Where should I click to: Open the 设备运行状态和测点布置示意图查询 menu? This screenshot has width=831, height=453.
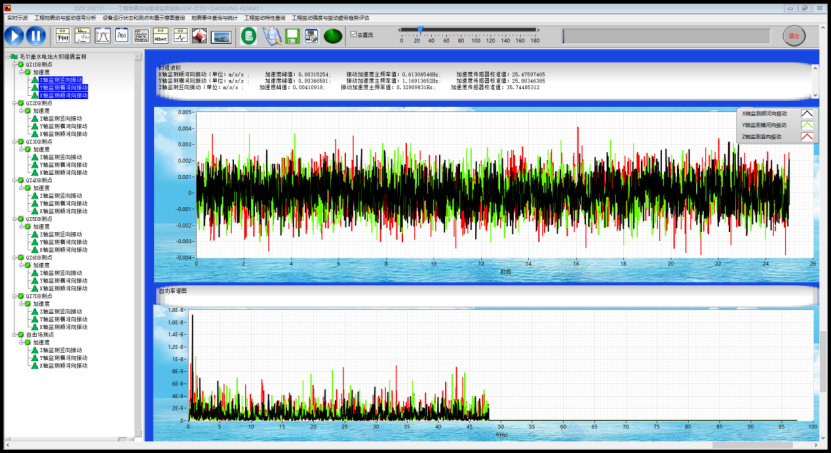coord(144,18)
